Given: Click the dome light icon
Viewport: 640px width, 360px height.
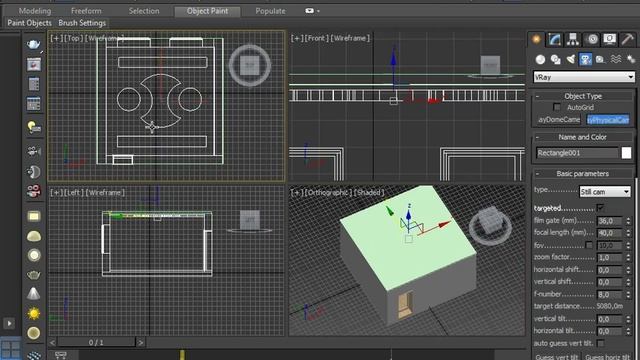Looking at the screenshot, I should point(34,236).
